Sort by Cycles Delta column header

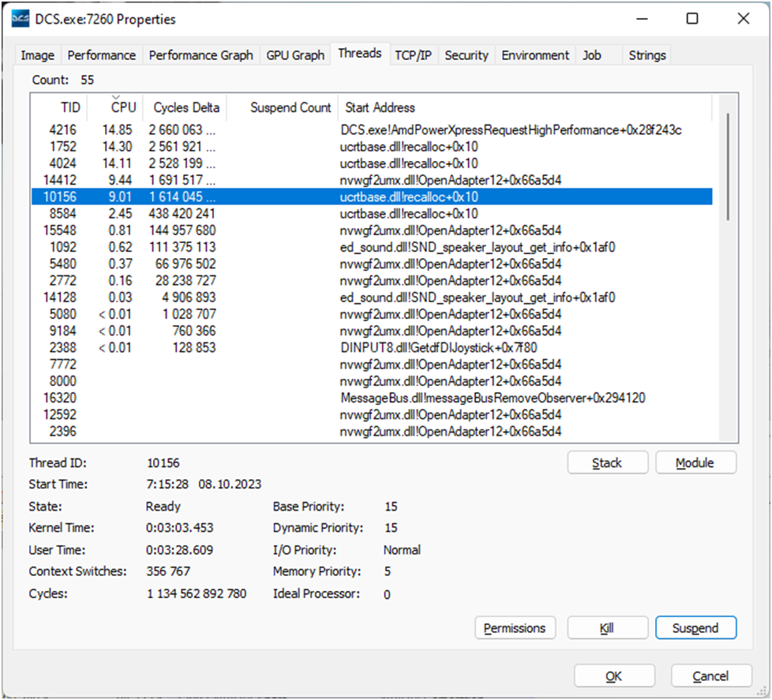[x=185, y=107]
